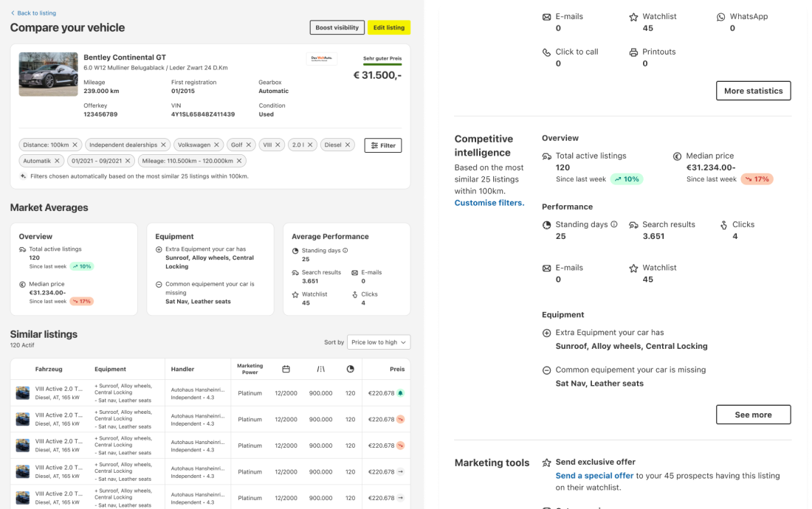The image size is (812, 509).
Task: Remove the VIII filter chip
Action: pyautogui.click(x=278, y=145)
